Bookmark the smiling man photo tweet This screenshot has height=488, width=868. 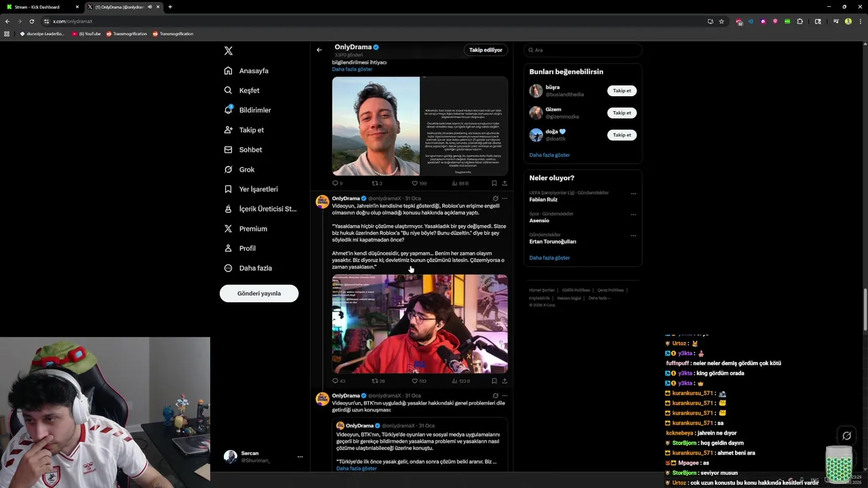[x=494, y=183]
